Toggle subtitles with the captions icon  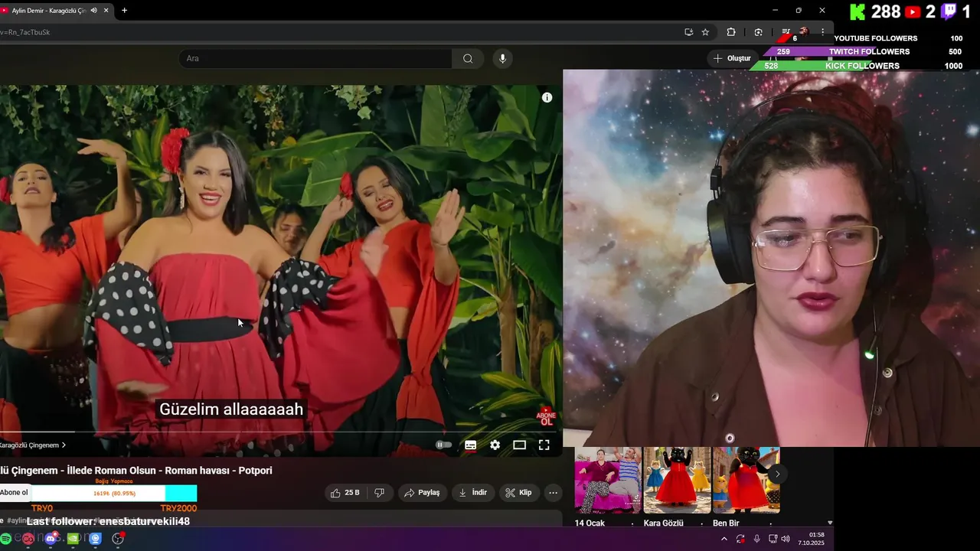pyautogui.click(x=471, y=445)
